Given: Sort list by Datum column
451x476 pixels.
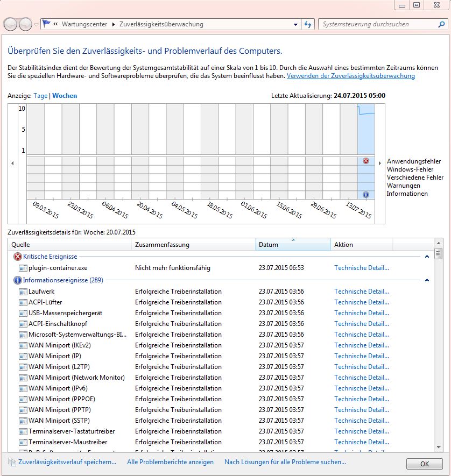Looking at the screenshot, I should (x=293, y=245).
